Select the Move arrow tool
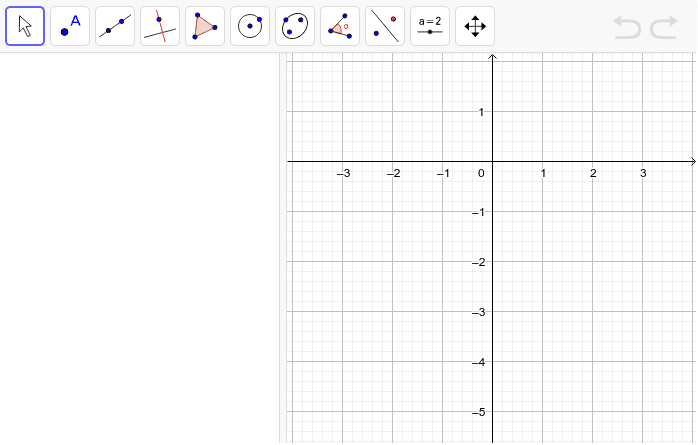This screenshot has height=445, width=698. 25,26
